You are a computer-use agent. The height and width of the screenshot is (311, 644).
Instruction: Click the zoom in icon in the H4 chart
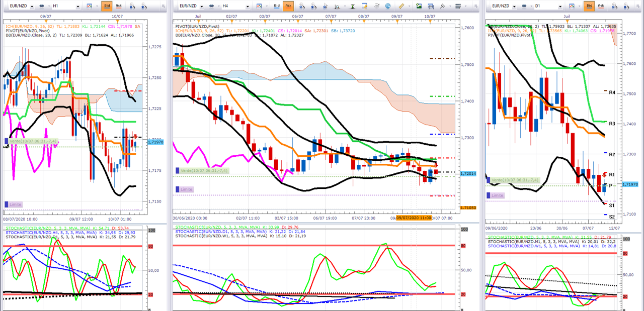(302, 6)
